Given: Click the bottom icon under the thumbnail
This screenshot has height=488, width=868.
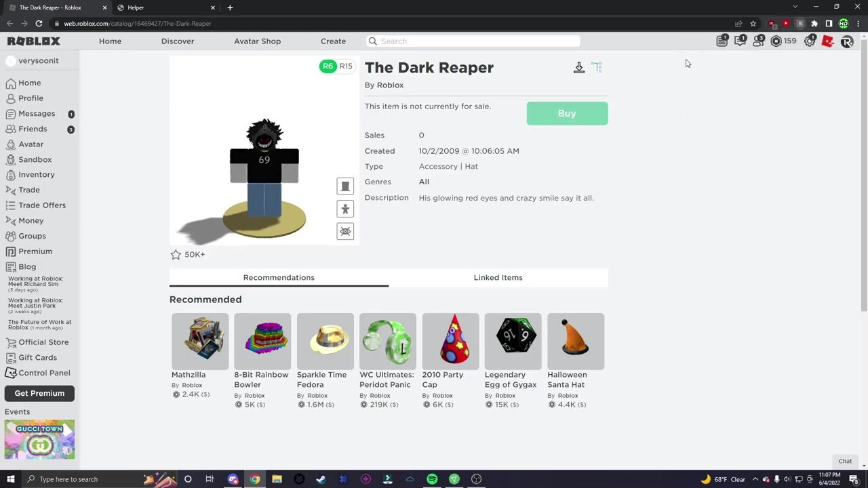Looking at the screenshot, I should click(x=345, y=232).
